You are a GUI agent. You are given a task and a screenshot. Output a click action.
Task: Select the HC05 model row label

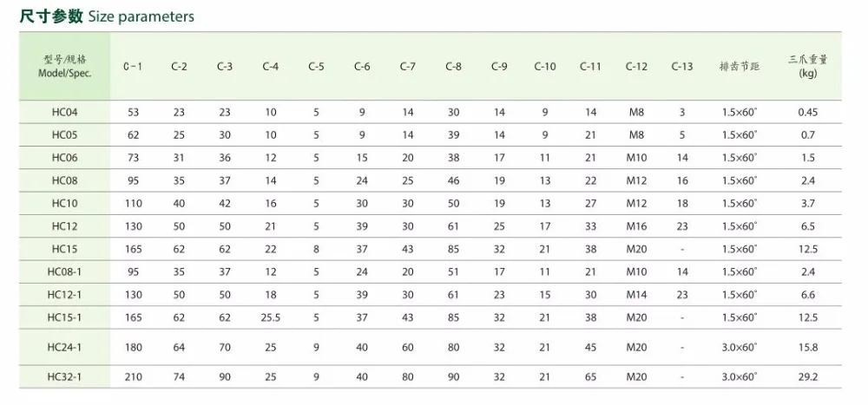click(x=65, y=135)
